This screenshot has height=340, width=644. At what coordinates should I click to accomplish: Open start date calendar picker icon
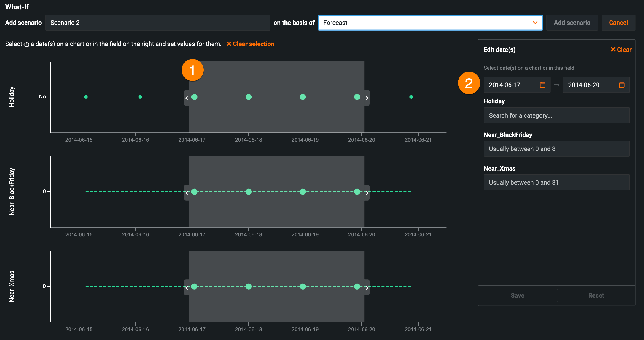tap(542, 85)
